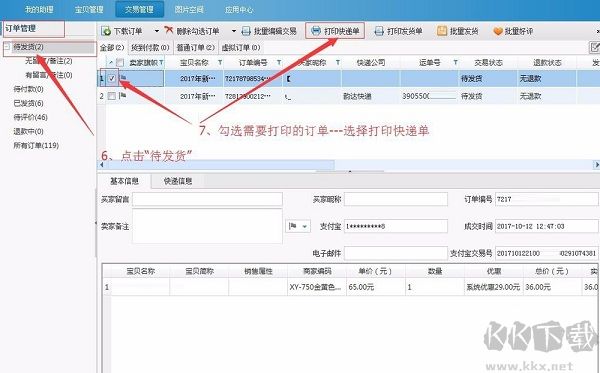Switch to the 全部(2) order tab
This screenshot has width=600, height=373.
[112, 47]
